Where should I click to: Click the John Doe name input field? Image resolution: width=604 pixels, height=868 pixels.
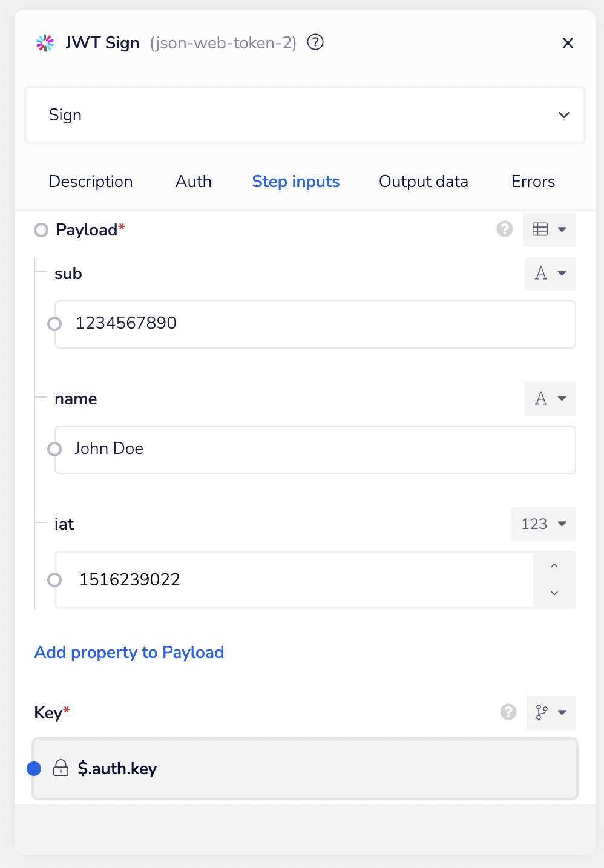coord(315,449)
